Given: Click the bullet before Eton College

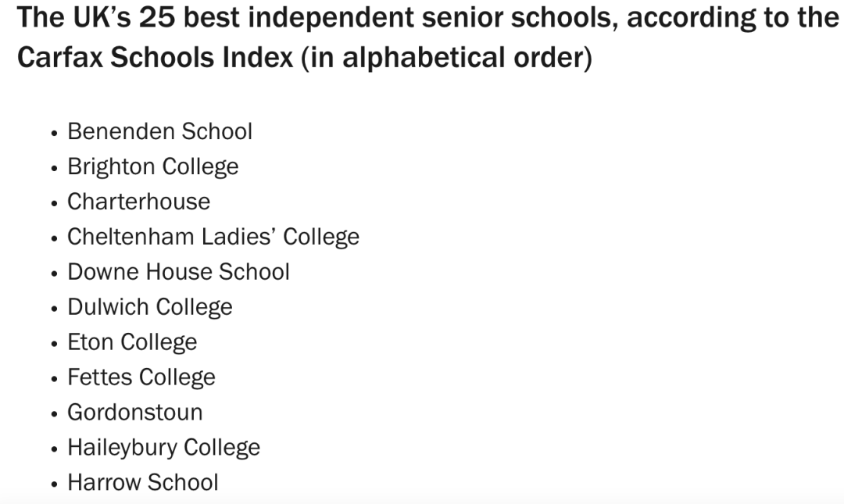Looking at the screenshot, I should pyautogui.click(x=54, y=344).
